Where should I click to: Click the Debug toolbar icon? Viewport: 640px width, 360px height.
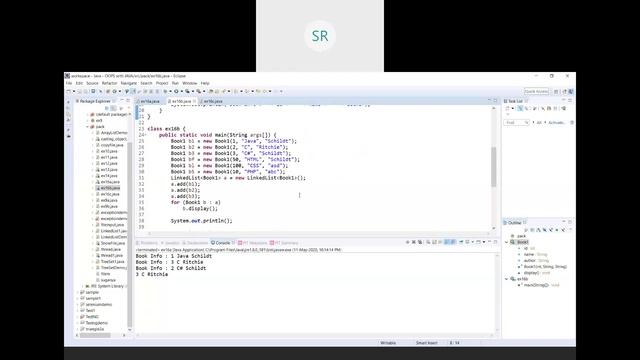(x=165, y=91)
